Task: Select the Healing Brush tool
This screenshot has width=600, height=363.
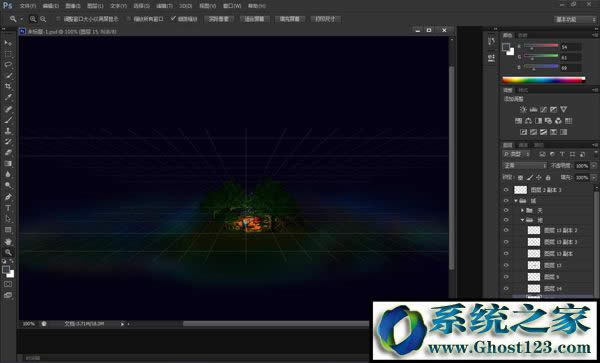Action: coord(8,109)
